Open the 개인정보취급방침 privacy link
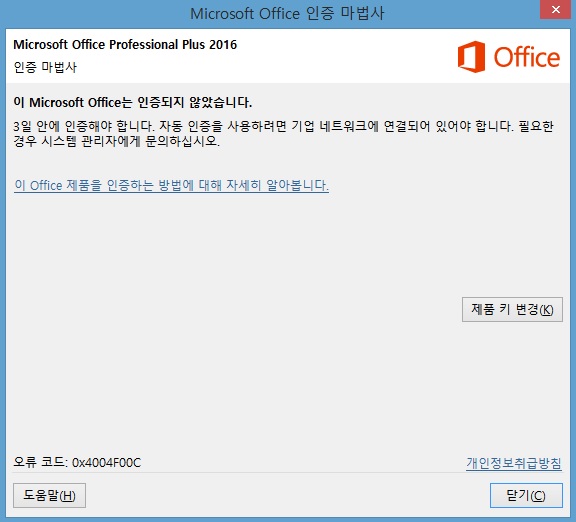Screen dimensions: 576x522 click(x=514, y=463)
